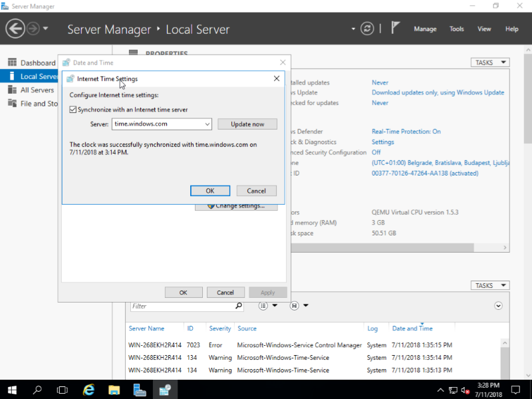Switch to Date and Time taskbar icon

[165, 390]
